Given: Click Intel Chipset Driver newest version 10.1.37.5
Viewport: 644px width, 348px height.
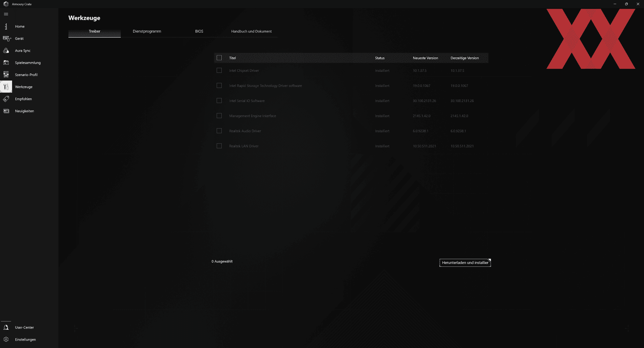Looking at the screenshot, I should pyautogui.click(x=420, y=71).
